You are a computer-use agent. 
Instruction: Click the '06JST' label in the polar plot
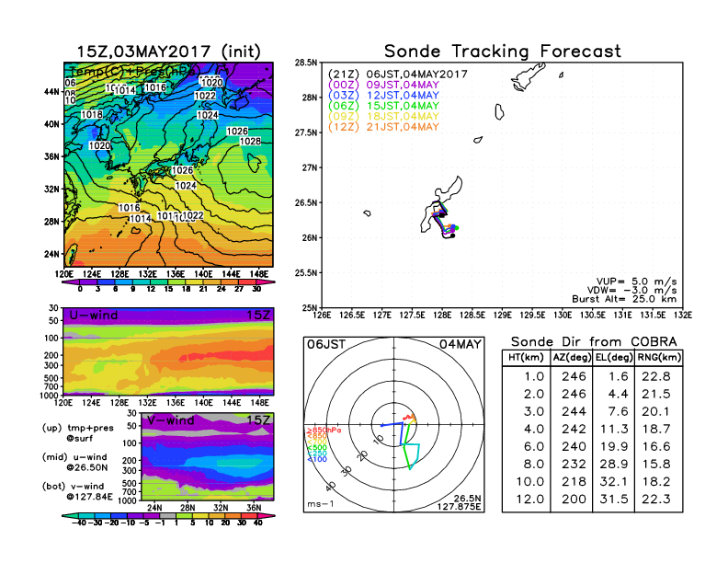[326, 345]
